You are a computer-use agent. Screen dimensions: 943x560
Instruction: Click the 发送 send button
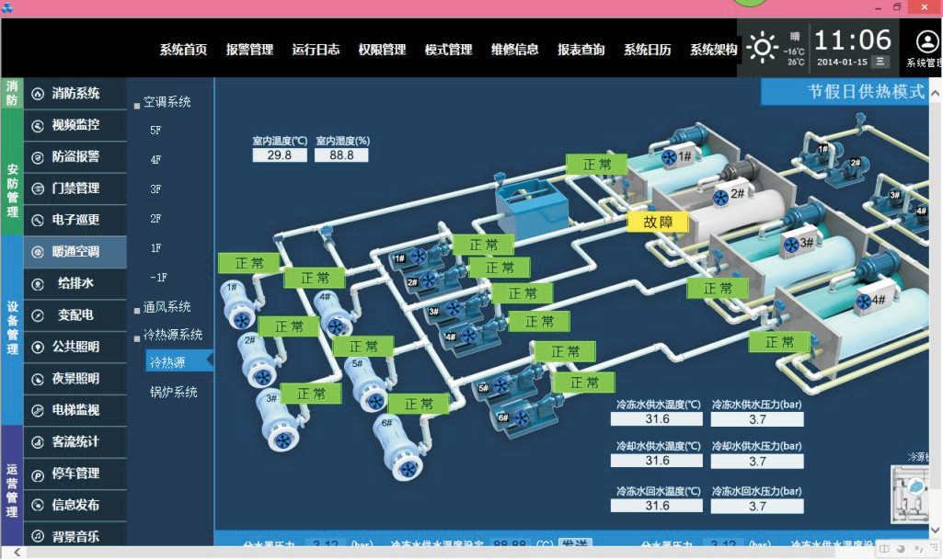point(576,544)
